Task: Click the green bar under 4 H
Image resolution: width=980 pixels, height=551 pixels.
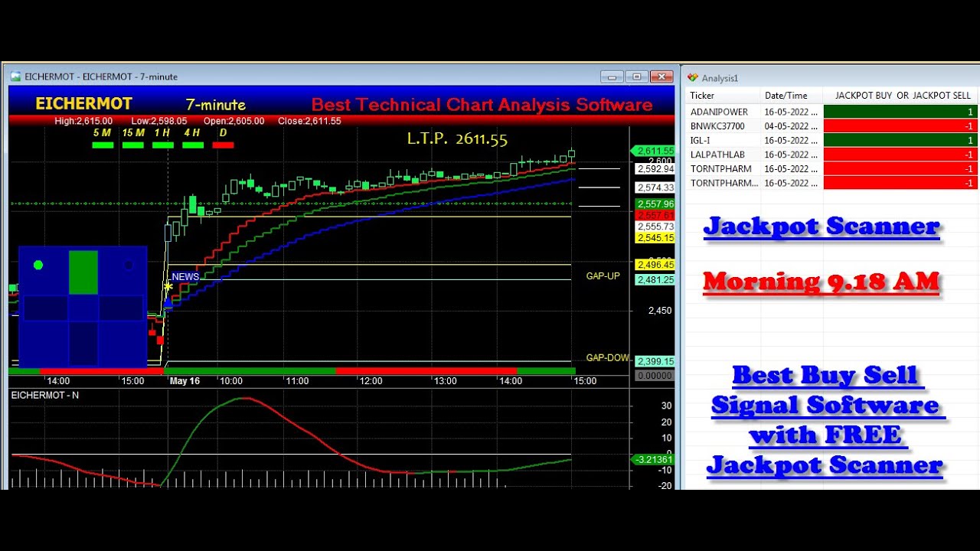Action: (193, 145)
